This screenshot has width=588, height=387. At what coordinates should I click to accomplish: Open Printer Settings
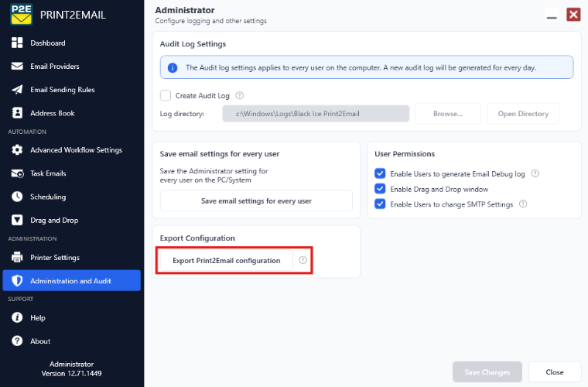[72, 257]
